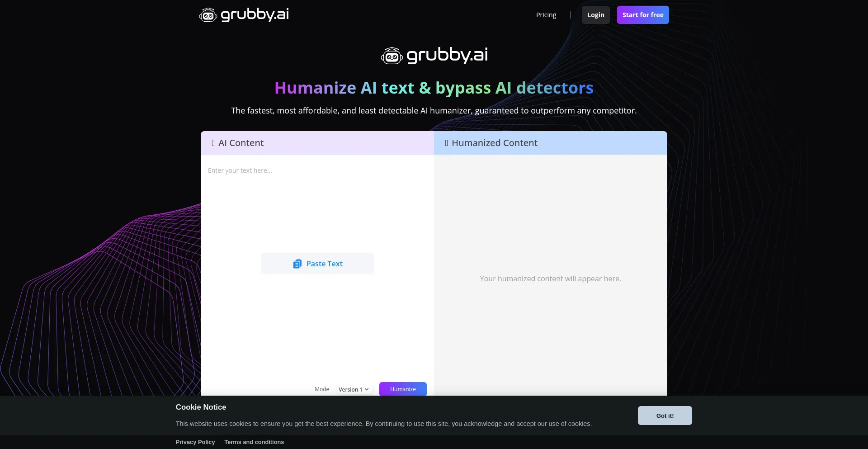Open the Privacy Policy link
Screen dimensions: 868x449
195,442
